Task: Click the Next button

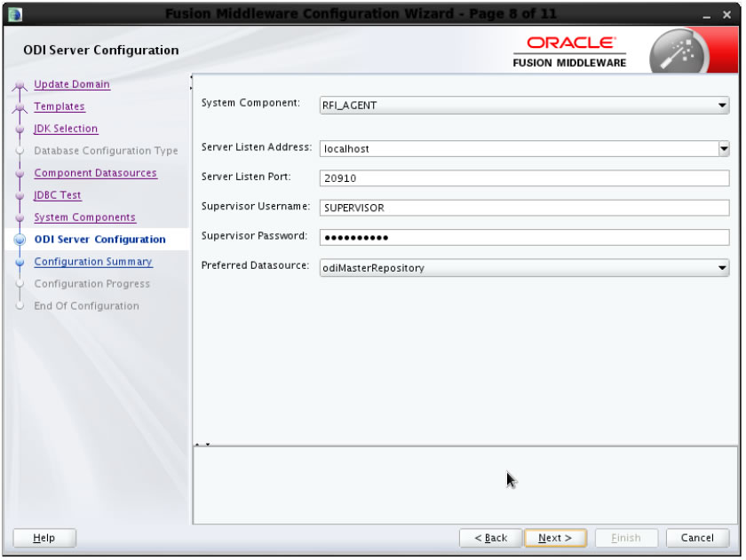Action: 555,538
